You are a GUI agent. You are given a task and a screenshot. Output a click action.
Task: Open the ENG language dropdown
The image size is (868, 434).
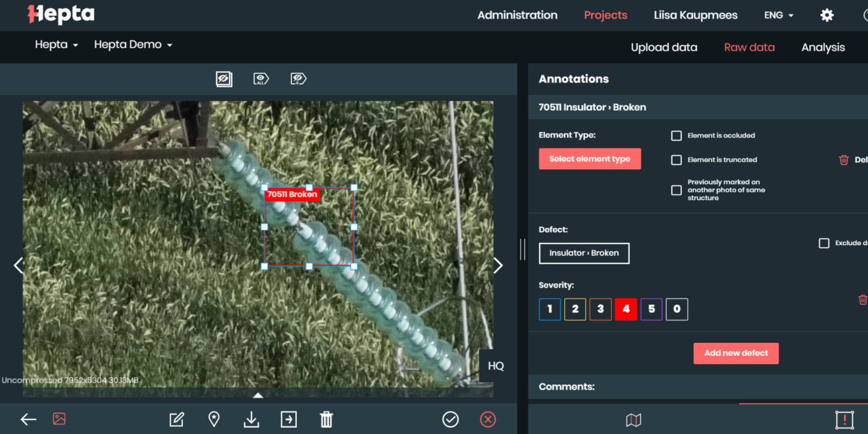(778, 15)
